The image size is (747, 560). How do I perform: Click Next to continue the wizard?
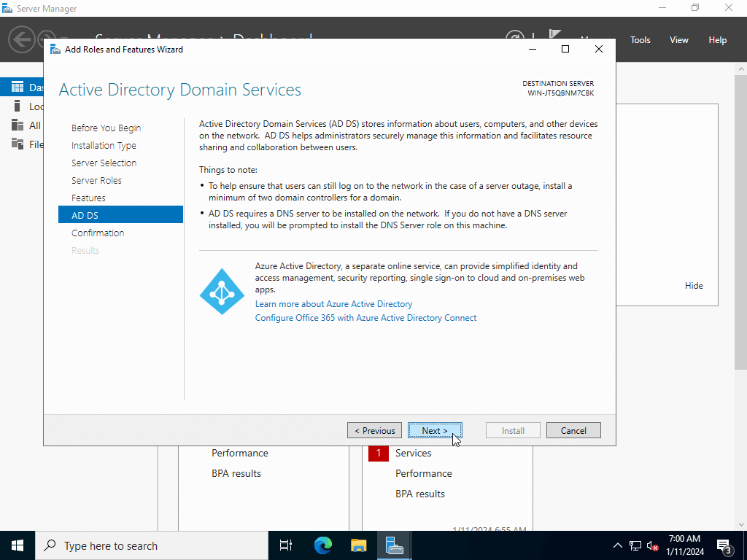pyautogui.click(x=435, y=430)
